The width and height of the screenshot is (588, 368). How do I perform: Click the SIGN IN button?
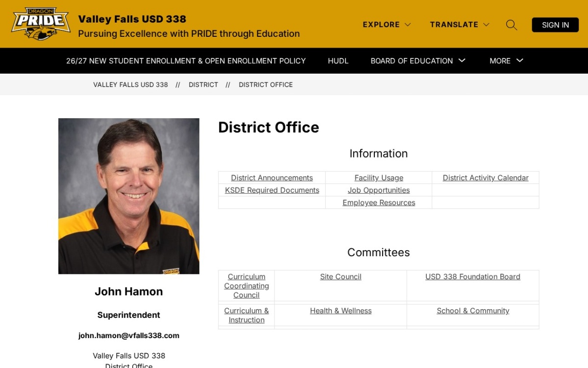(x=555, y=25)
